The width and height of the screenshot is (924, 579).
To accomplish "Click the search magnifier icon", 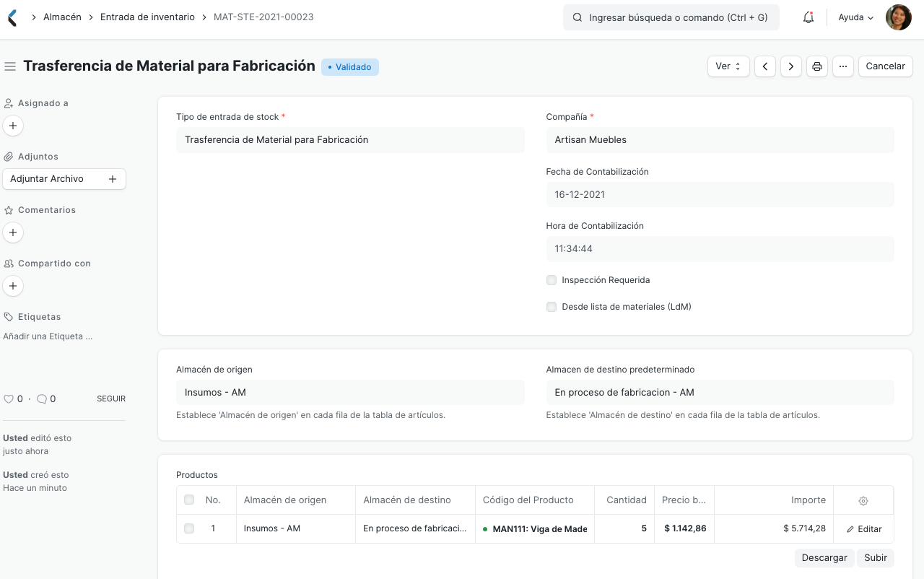I will tap(577, 17).
